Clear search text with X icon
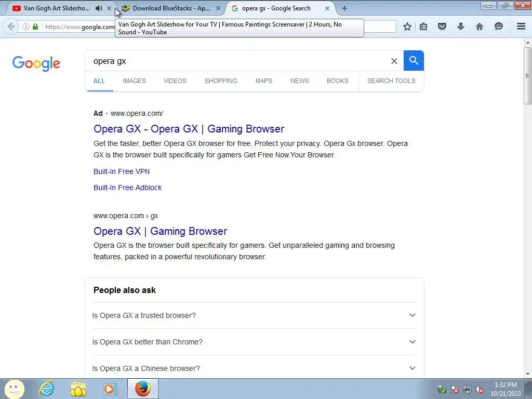532x399 pixels. [x=394, y=61]
